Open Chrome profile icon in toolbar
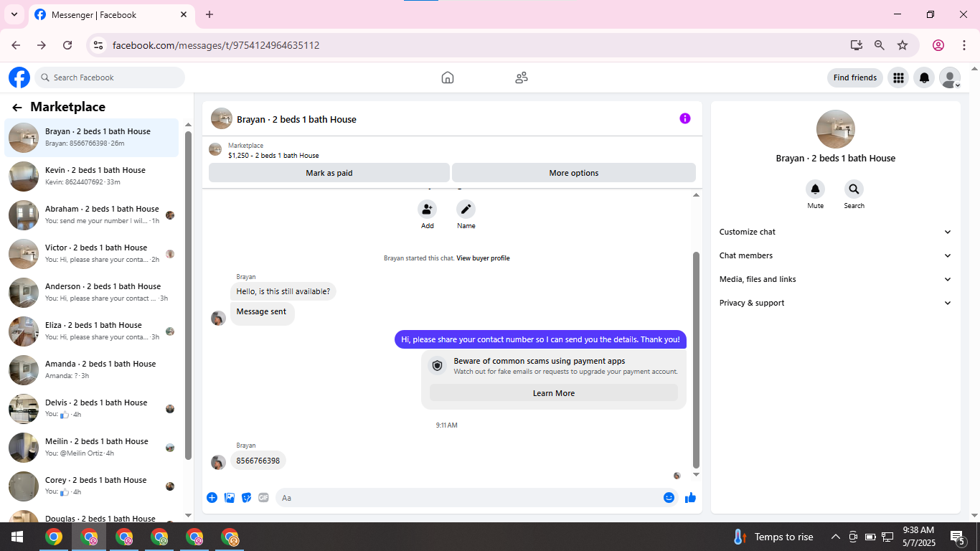980x551 pixels. click(x=938, y=45)
